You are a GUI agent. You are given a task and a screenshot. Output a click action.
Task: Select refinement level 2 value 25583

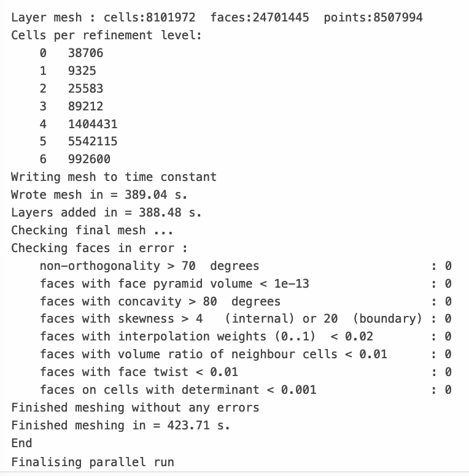(86, 89)
